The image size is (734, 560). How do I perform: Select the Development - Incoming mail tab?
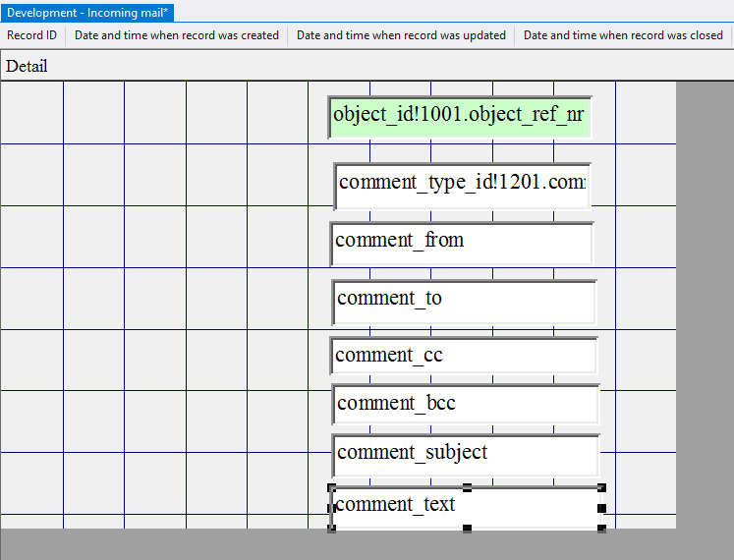point(88,13)
